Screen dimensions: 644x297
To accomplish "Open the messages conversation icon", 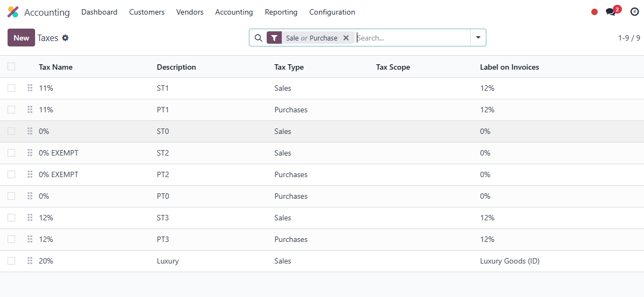I will point(611,12).
